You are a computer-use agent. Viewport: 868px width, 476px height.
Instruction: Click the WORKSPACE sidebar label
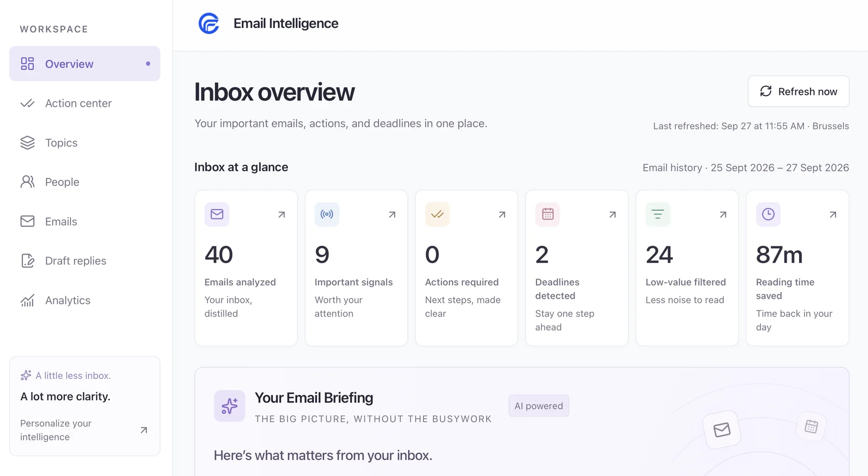pos(54,29)
